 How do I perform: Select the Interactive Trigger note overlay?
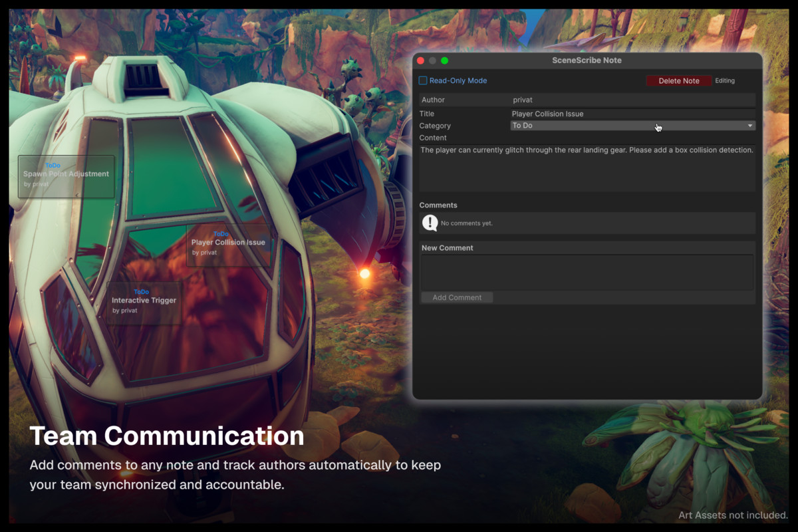click(x=144, y=301)
